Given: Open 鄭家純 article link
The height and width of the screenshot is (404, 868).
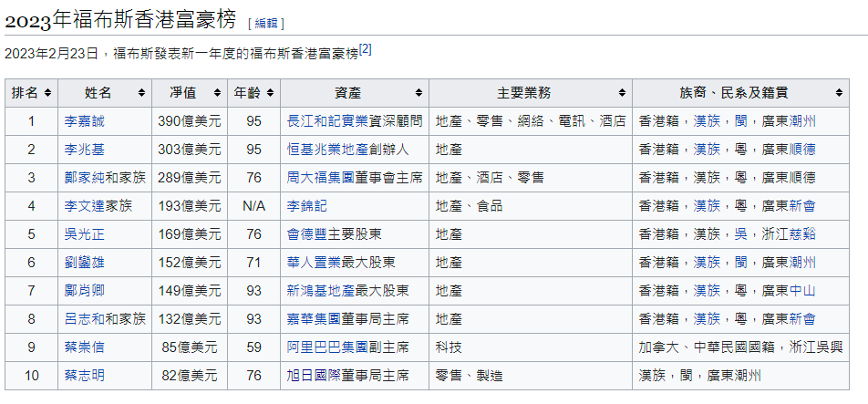Looking at the screenshot, I should pyautogui.click(x=84, y=178).
